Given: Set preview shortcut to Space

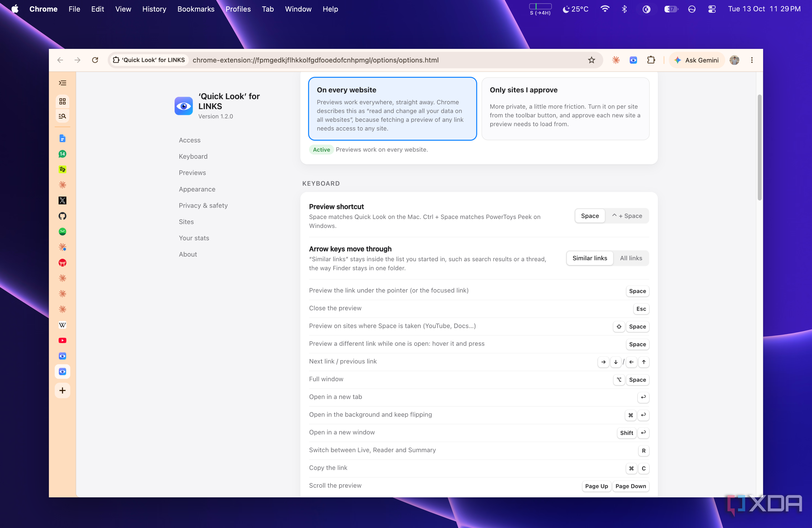Looking at the screenshot, I should (x=590, y=216).
